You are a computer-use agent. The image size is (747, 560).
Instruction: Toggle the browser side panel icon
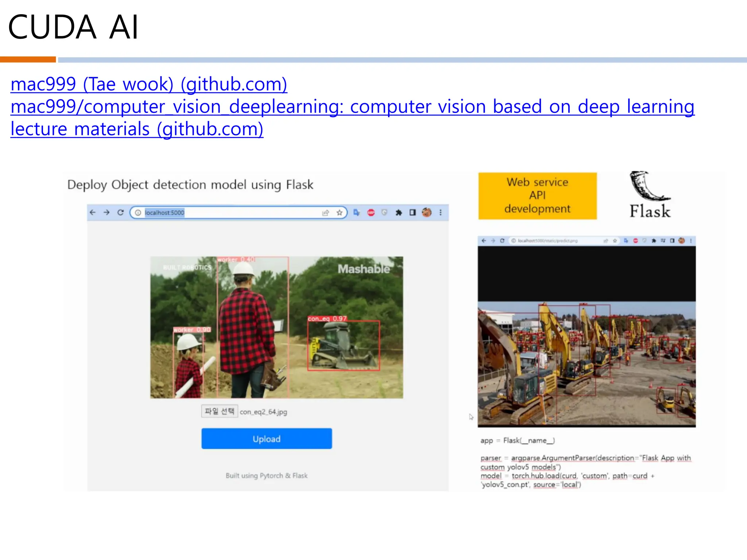click(413, 213)
